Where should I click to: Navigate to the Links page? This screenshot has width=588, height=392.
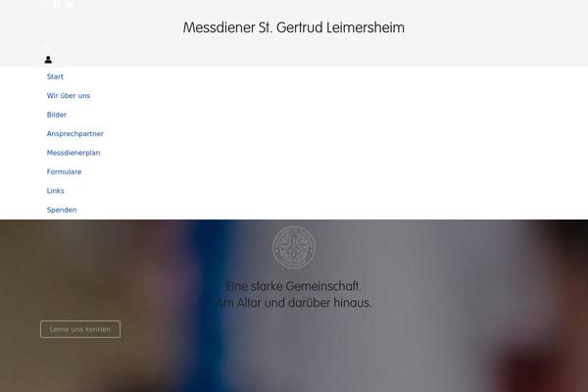[x=56, y=191]
